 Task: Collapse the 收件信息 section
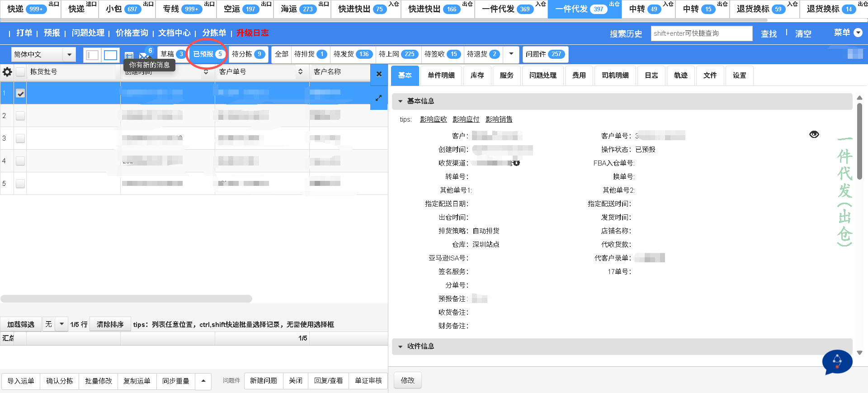pyautogui.click(x=400, y=346)
